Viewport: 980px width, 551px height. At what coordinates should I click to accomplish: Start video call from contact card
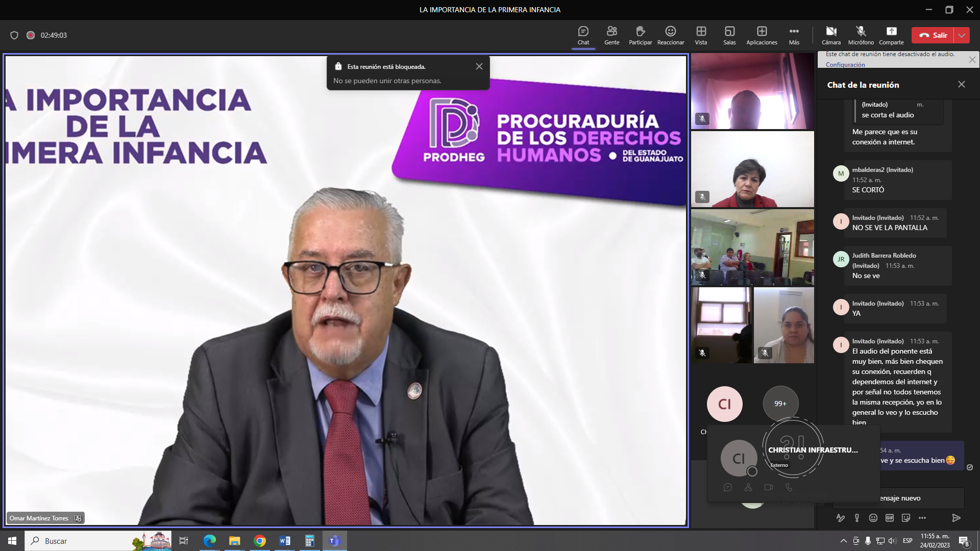pyautogui.click(x=769, y=487)
